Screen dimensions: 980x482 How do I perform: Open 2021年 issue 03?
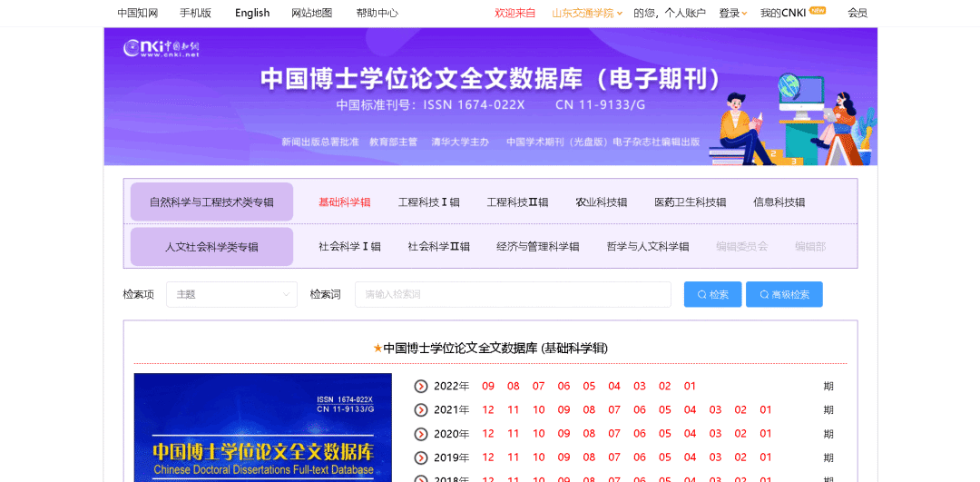coord(715,410)
